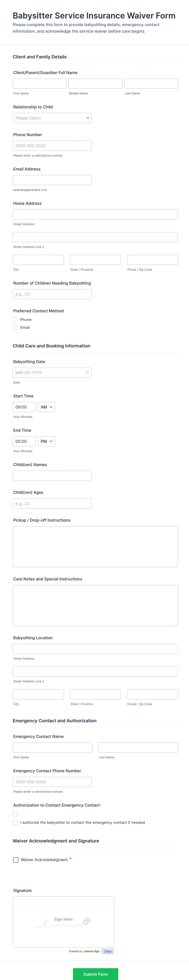Focus the client First Name field
Viewport: 189px width, 980px height.
(39, 84)
